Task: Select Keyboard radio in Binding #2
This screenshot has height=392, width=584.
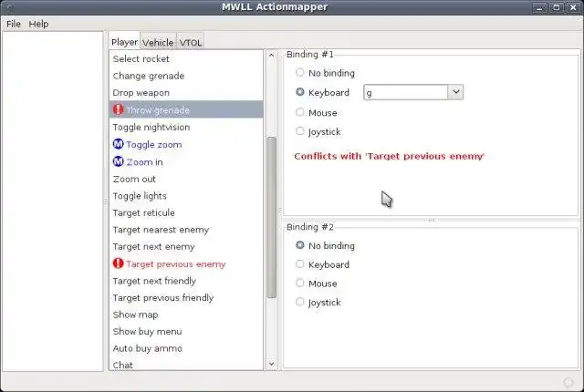Action: coord(300,264)
